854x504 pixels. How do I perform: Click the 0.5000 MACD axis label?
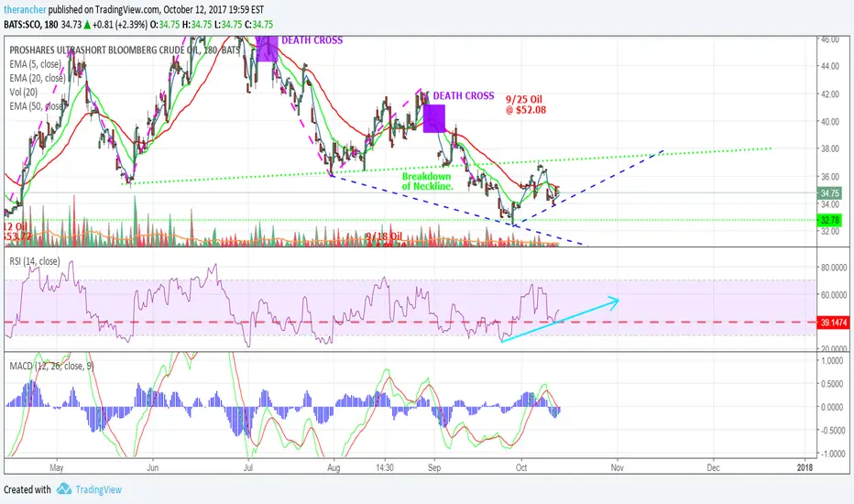[833, 384]
